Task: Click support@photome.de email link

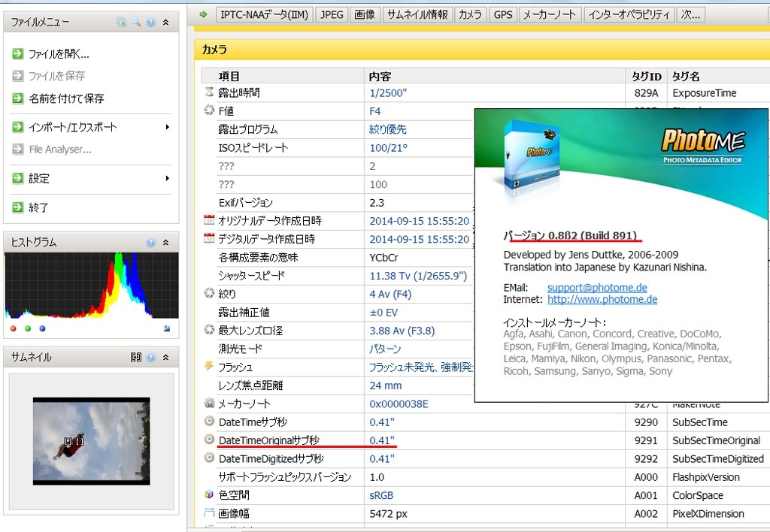Action: pyautogui.click(x=597, y=288)
